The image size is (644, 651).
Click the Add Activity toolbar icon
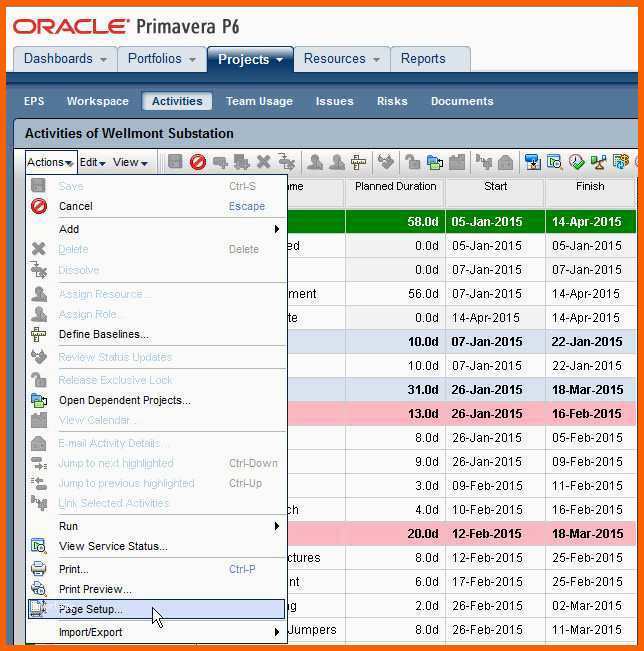220,162
